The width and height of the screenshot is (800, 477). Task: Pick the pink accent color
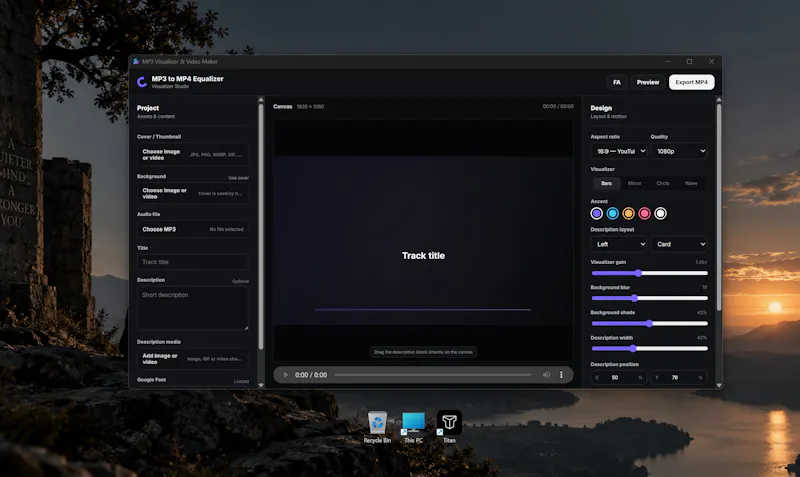(644, 213)
